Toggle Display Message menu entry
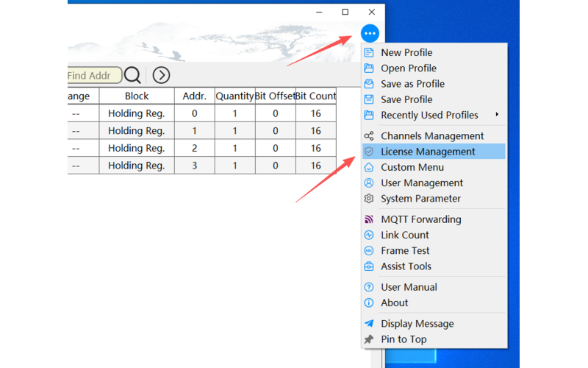 coord(434,324)
